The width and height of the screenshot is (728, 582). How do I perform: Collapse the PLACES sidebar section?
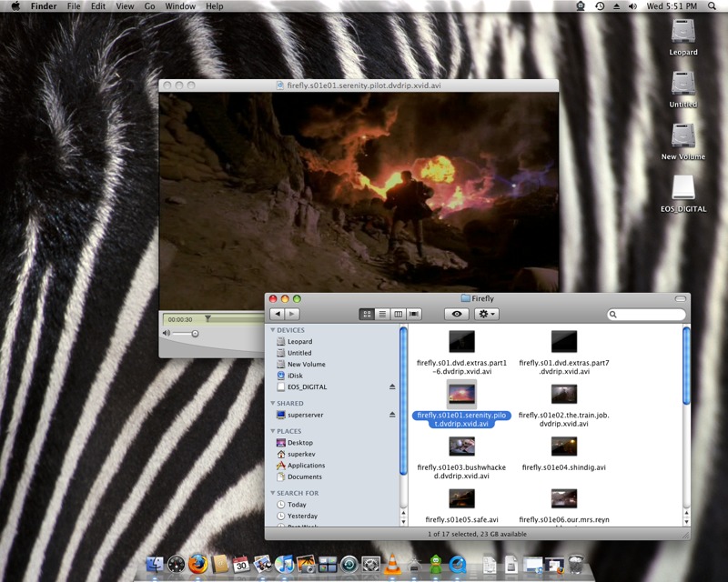tap(273, 431)
